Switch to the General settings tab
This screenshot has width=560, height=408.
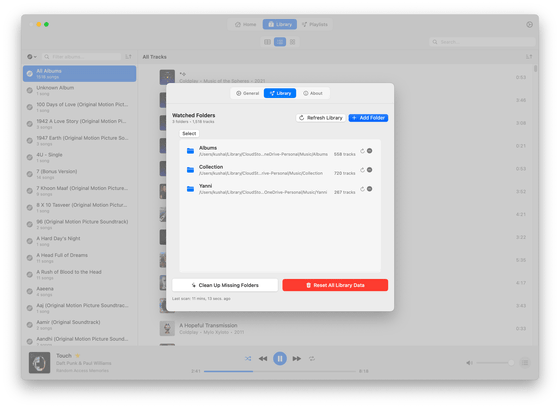[247, 93]
